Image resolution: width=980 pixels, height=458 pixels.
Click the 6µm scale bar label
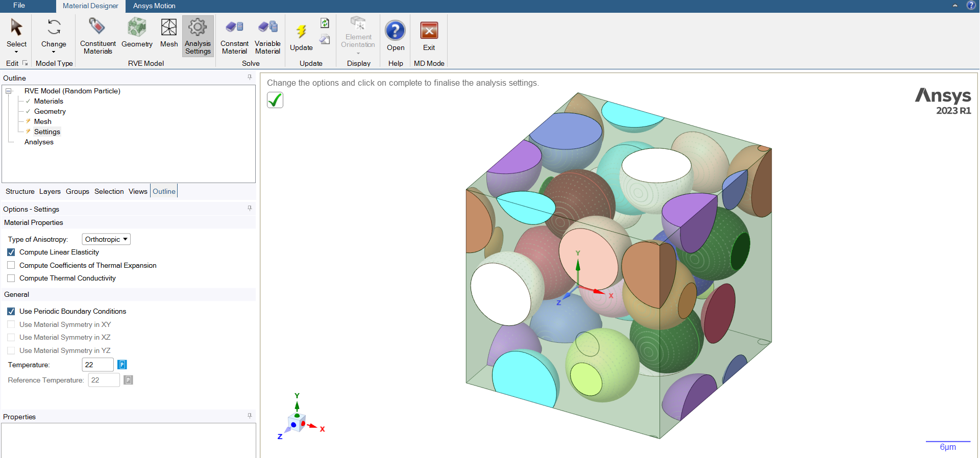pyautogui.click(x=948, y=447)
